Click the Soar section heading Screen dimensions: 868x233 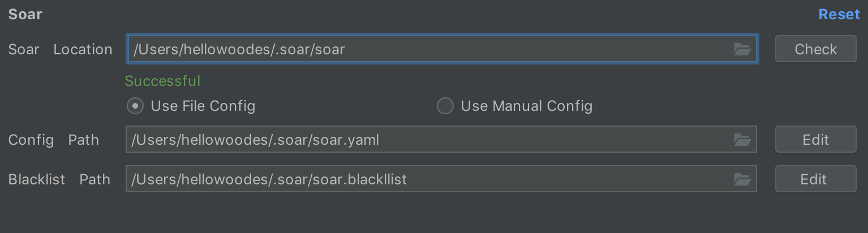[x=25, y=15]
